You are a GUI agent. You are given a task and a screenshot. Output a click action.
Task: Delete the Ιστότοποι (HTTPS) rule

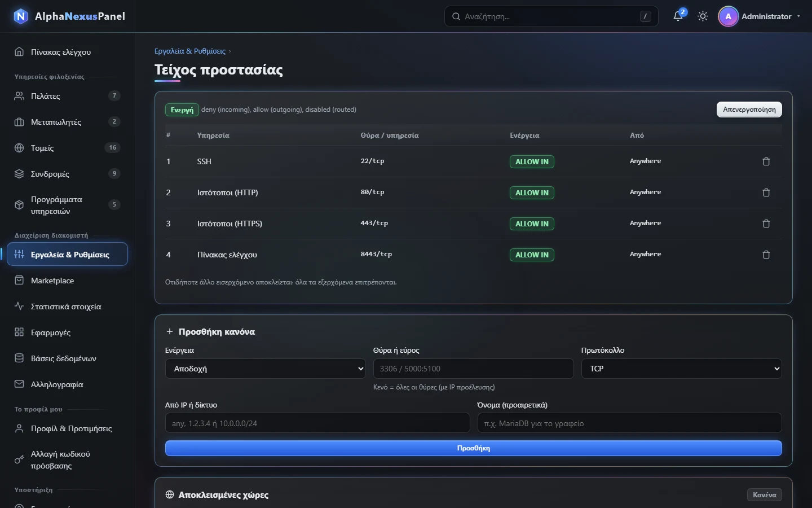click(766, 224)
